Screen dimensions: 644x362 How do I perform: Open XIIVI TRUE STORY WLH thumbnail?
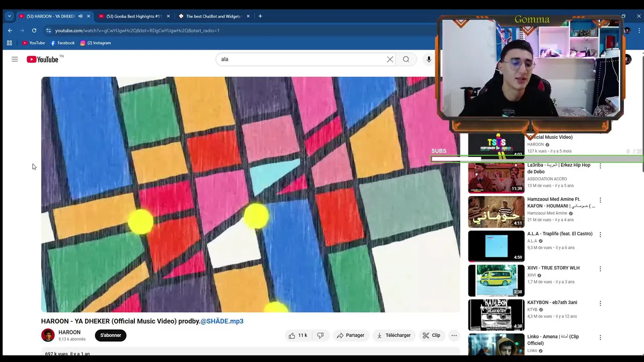(x=496, y=281)
